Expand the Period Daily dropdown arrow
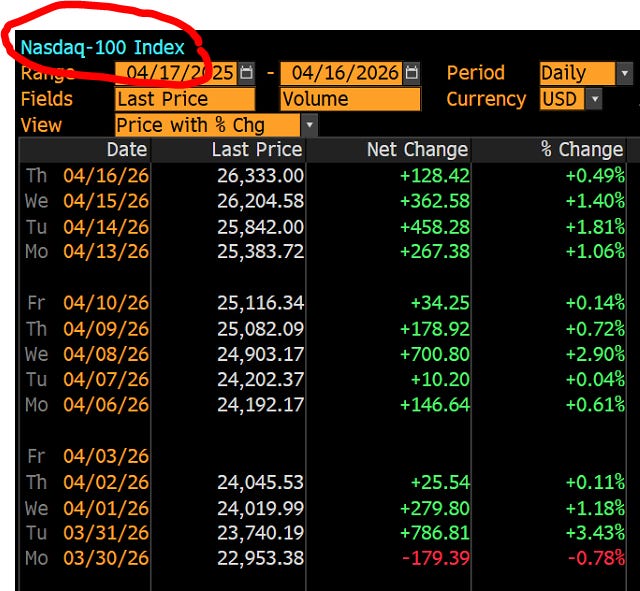Viewport: 640px width, 591px height. pyautogui.click(x=624, y=73)
